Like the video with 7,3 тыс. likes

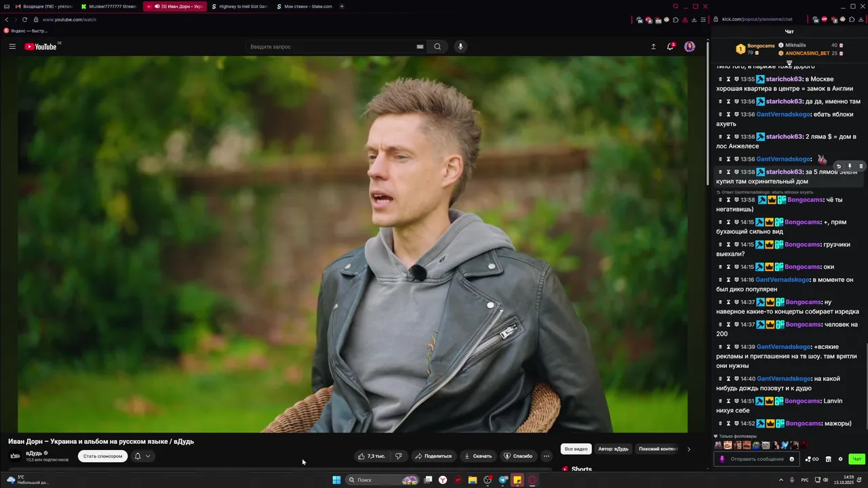click(372, 456)
